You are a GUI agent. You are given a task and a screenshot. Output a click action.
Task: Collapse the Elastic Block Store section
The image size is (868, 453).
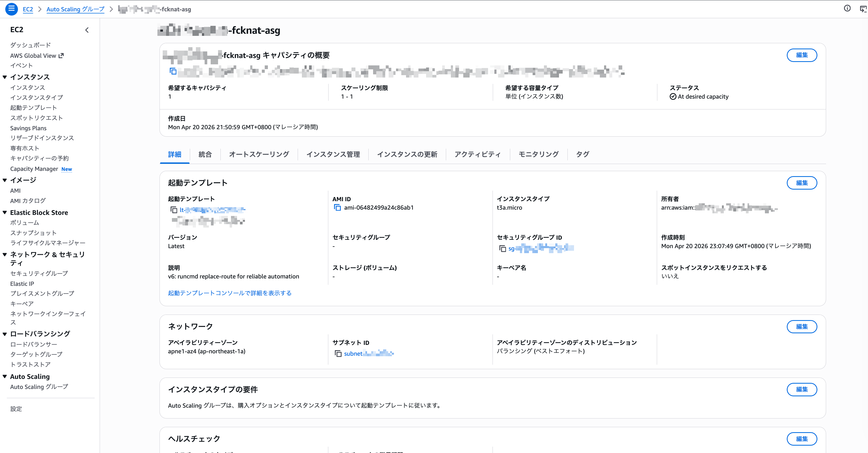pyautogui.click(x=5, y=213)
